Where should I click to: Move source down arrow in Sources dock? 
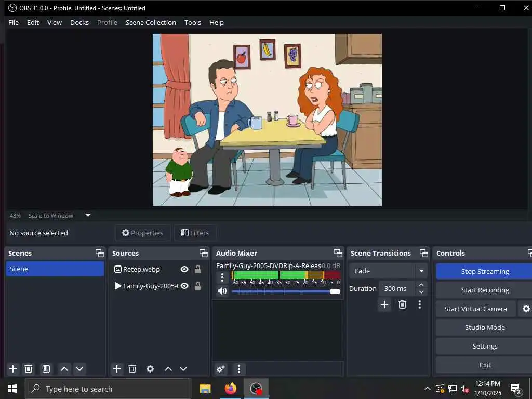point(183,369)
